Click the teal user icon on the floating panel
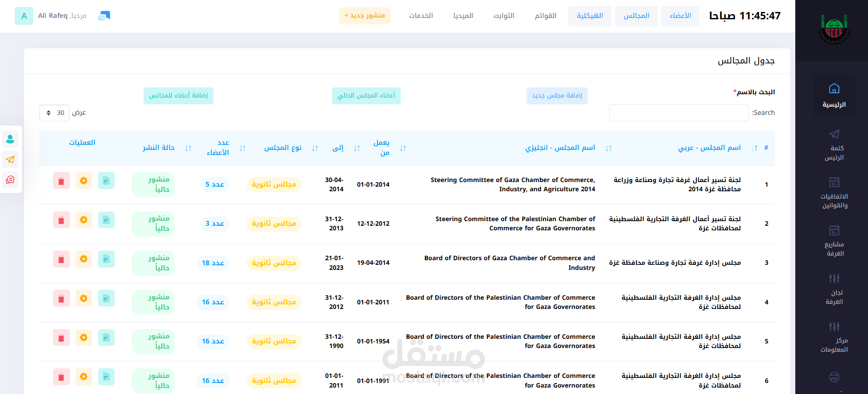Viewport: 868px width, 394px height. (x=10, y=139)
